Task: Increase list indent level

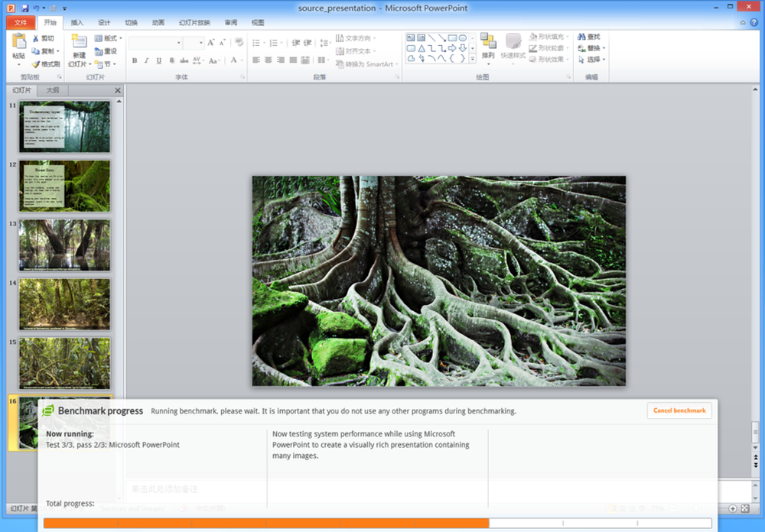Action: click(x=308, y=43)
